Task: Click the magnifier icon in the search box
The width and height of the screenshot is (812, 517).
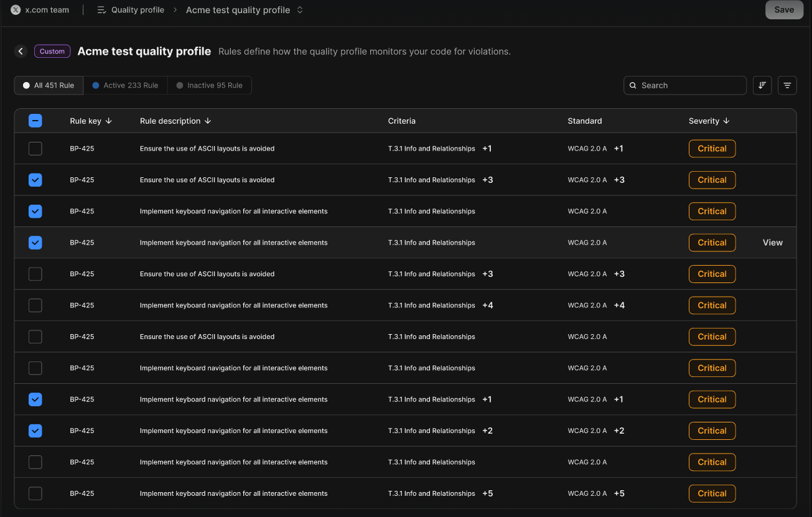Action: tap(633, 85)
